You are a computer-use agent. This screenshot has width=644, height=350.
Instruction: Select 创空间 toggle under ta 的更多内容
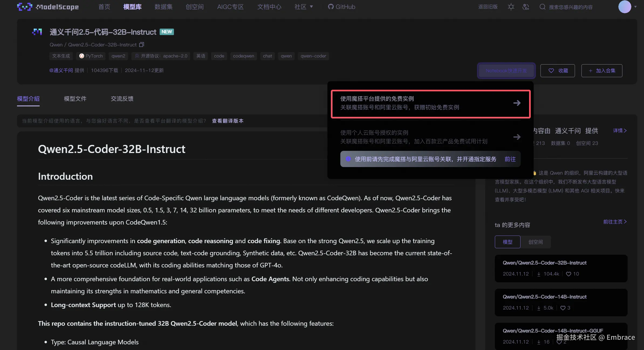pyautogui.click(x=536, y=242)
